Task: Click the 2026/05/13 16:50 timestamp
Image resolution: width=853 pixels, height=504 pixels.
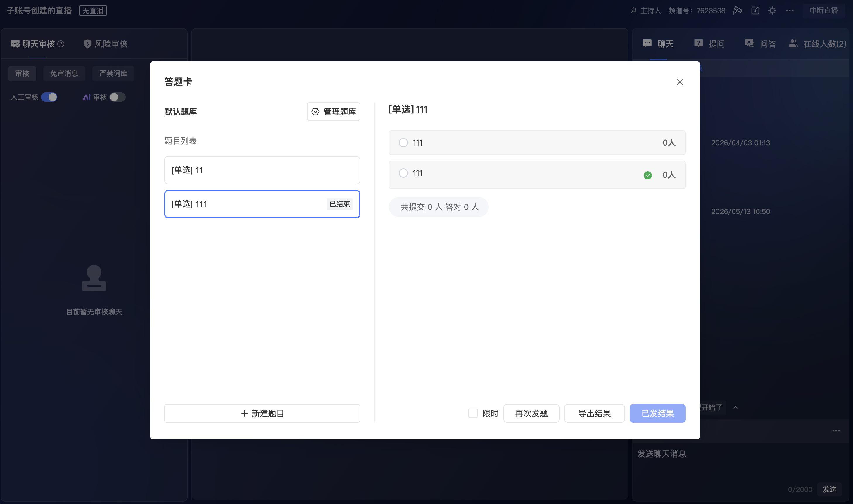Action: (741, 211)
